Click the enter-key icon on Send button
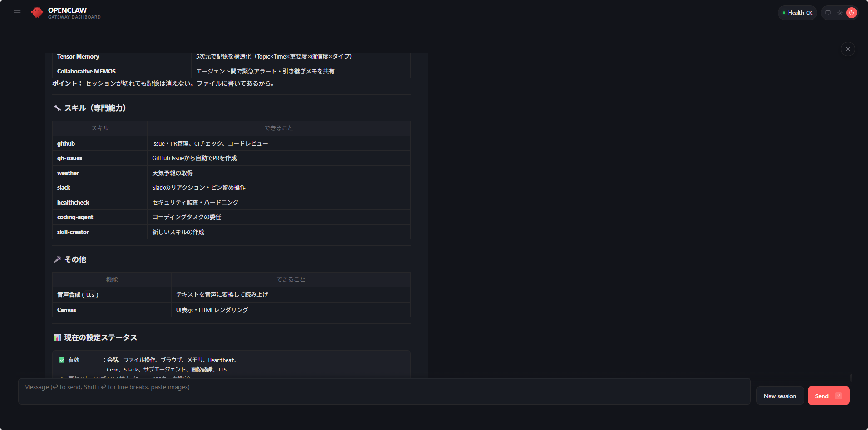The image size is (868, 430). pos(838,396)
